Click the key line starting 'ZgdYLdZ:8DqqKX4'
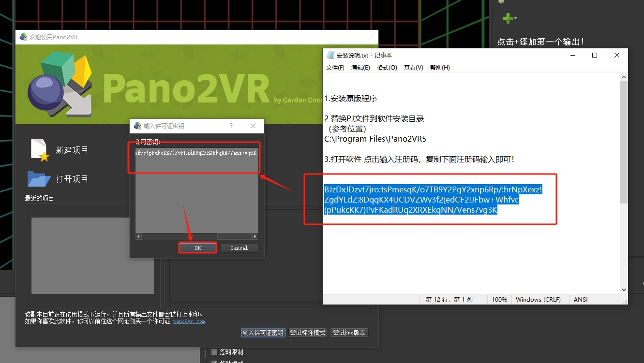 422,200
